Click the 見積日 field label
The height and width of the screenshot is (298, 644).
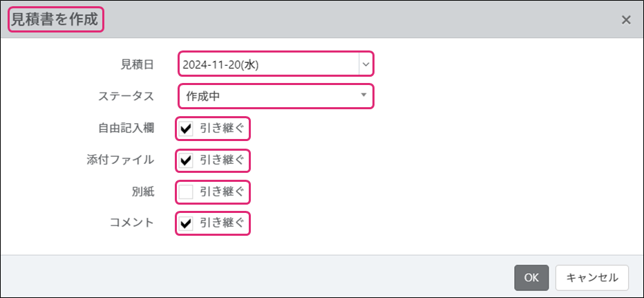coord(137,64)
